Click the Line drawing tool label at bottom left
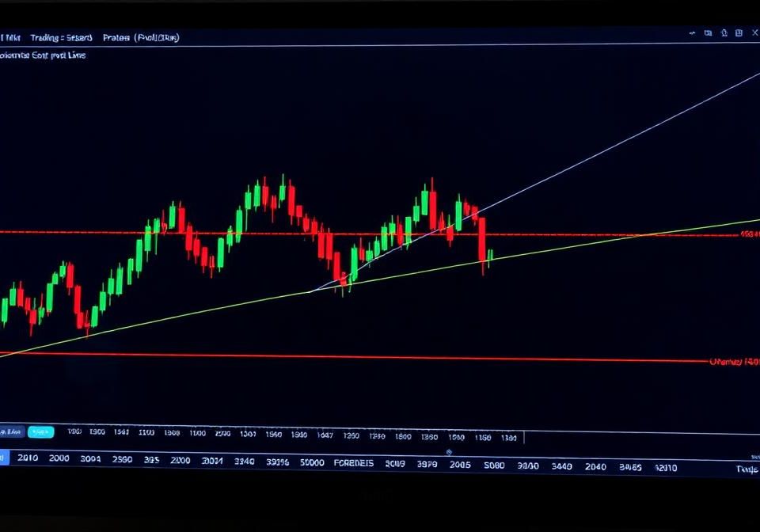760x532 pixels. click(16, 432)
